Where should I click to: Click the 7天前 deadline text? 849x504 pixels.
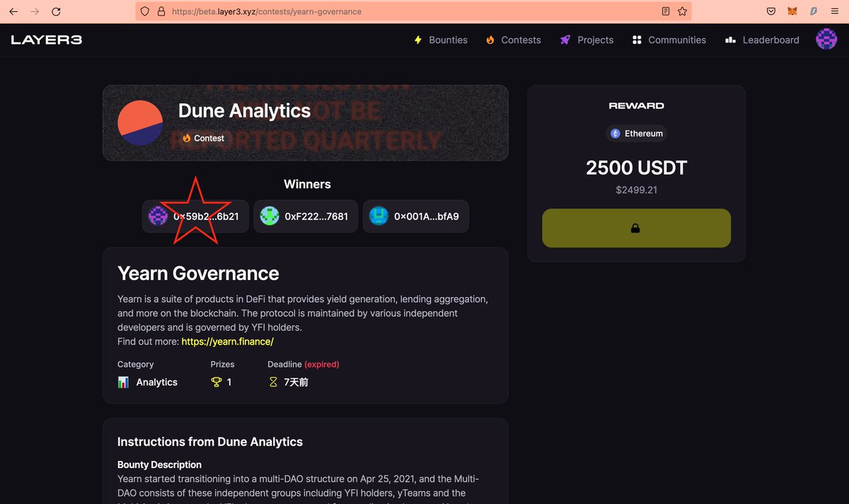(296, 382)
